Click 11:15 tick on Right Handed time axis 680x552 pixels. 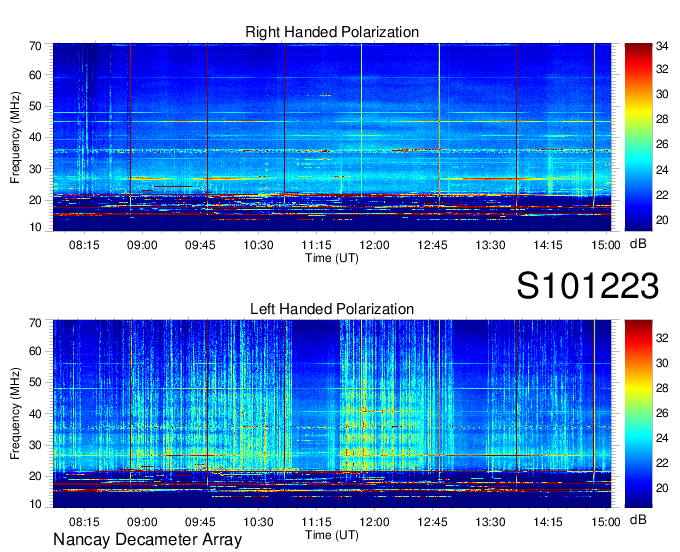click(317, 245)
